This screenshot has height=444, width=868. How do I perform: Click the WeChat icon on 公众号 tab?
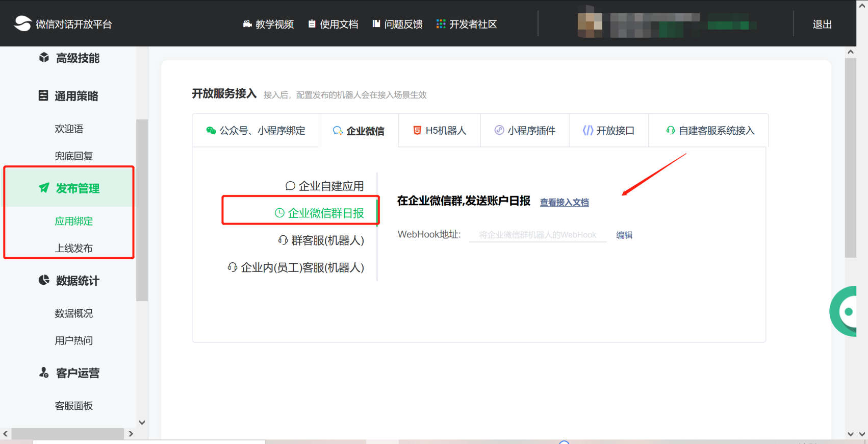point(211,131)
